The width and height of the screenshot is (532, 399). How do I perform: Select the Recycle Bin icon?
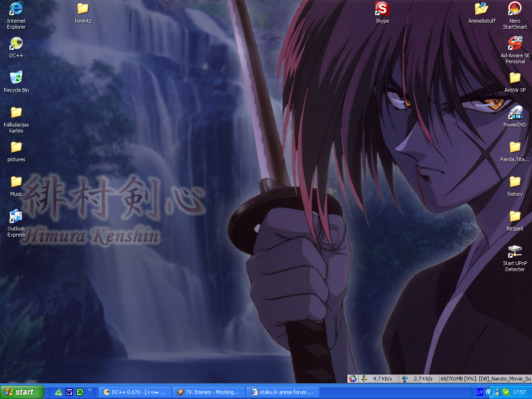click(16, 81)
